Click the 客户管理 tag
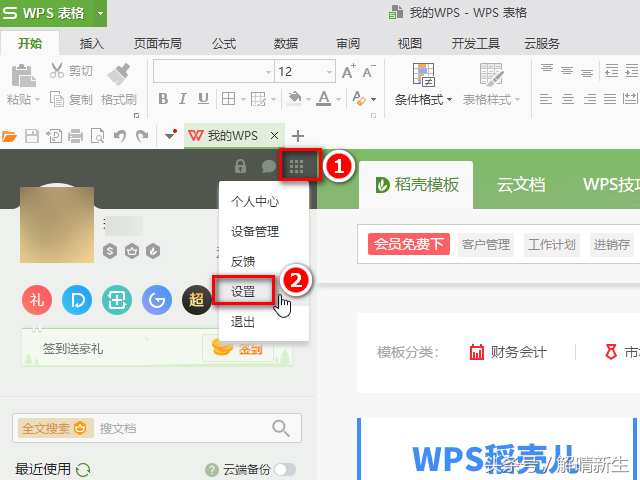 point(486,244)
